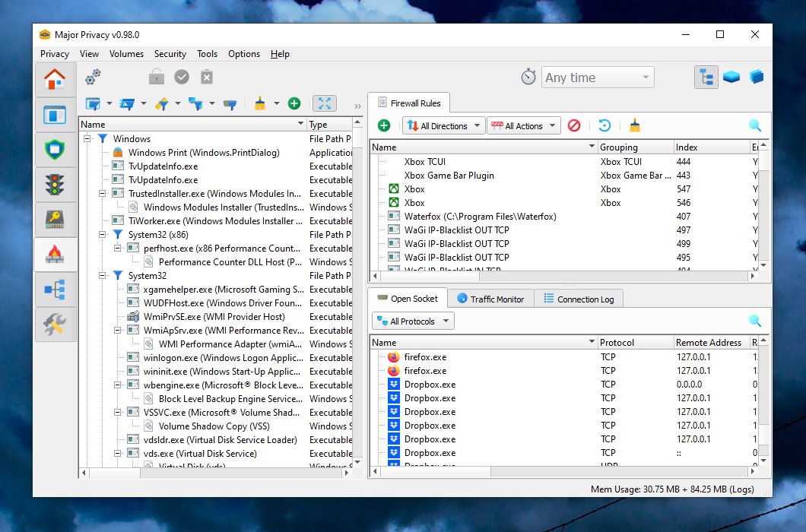Image resolution: width=806 pixels, height=532 pixels.
Task: Show hidden toolbar items via double chevron
Action: 358,106
